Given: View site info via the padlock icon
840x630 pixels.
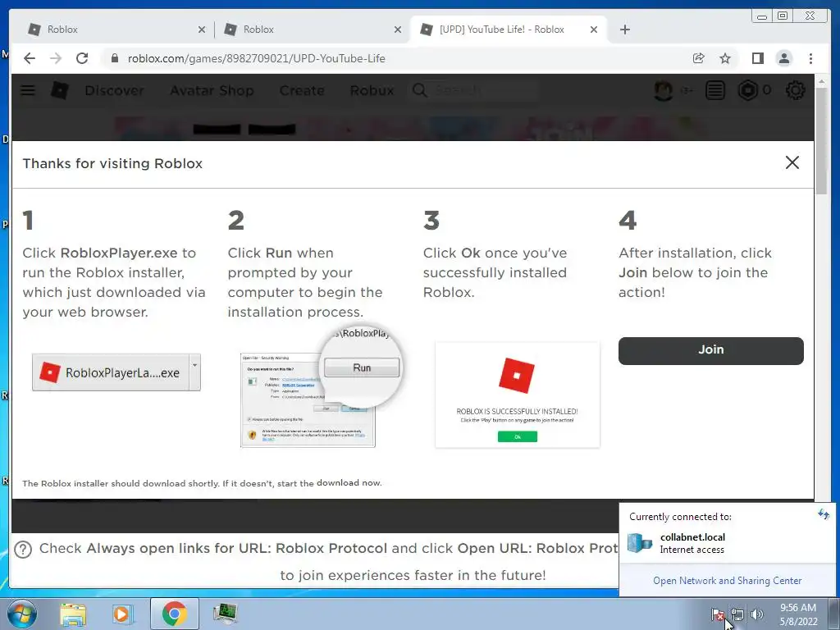Looking at the screenshot, I should tap(115, 58).
